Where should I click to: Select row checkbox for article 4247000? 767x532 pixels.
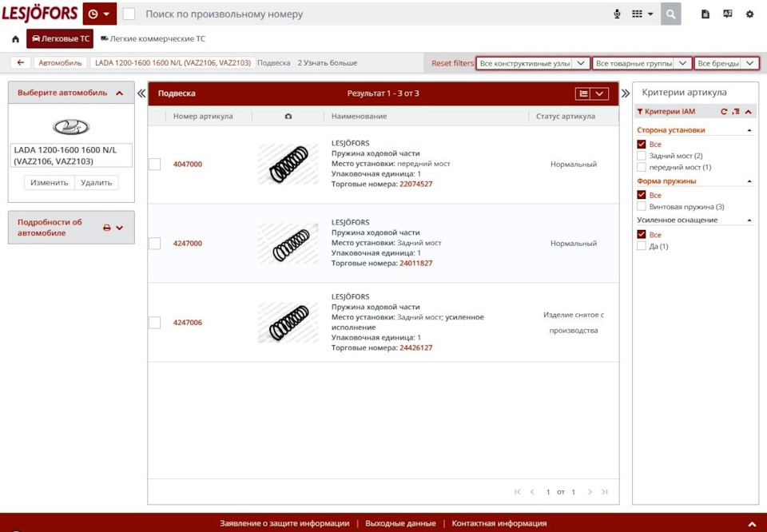click(x=154, y=244)
